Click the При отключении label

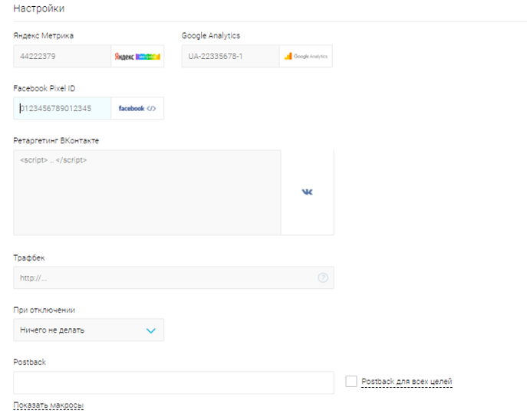(44, 310)
